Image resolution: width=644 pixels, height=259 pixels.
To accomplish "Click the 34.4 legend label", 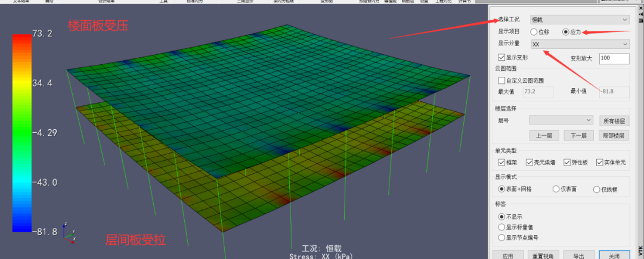I will 42,83.
